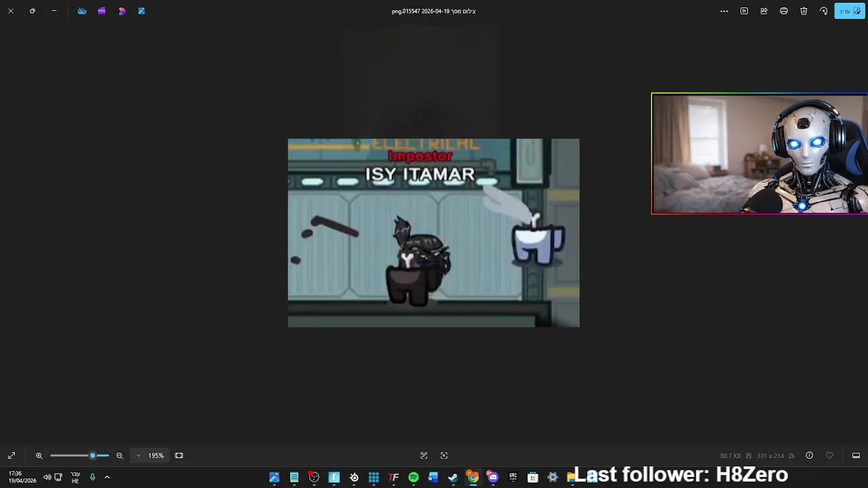Open the notepad icon in taskbar

(x=294, y=477)
